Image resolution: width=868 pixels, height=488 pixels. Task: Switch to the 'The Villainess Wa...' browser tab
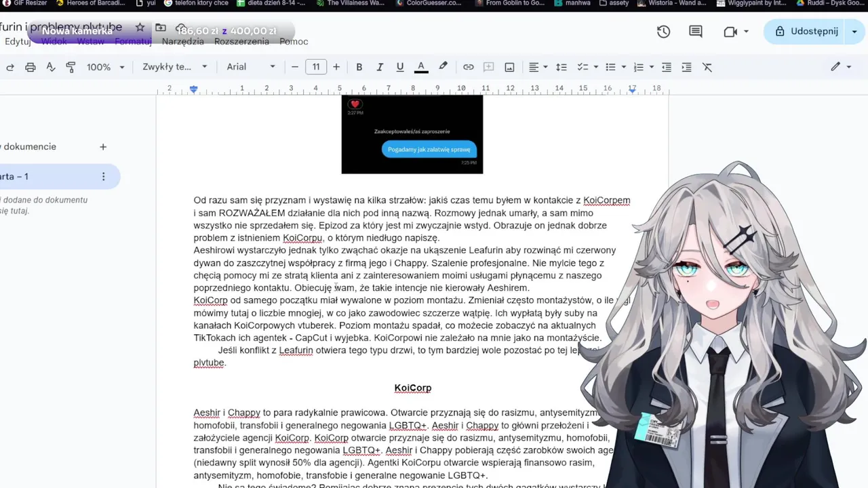(349, 3)
